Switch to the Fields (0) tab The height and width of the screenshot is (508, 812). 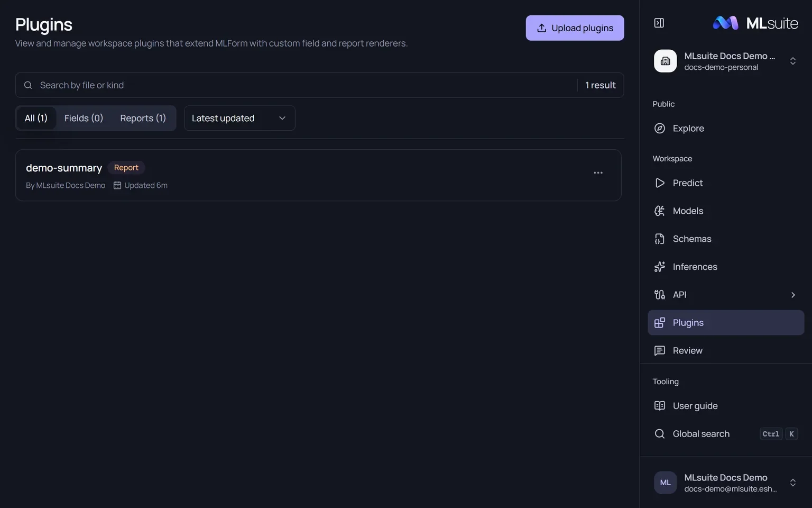tap(84, 118)
